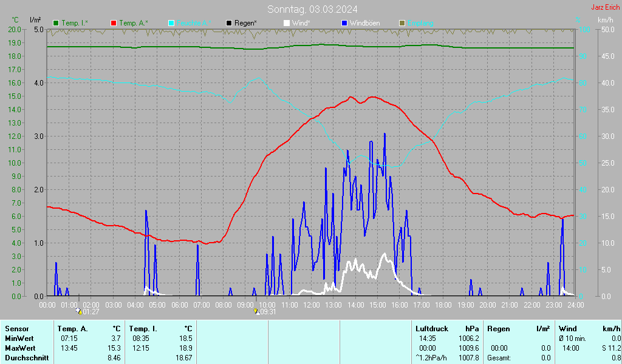Click the 14:00 wind maximum time
The width and height of the screenshot is (622, 364).
pos(571,348)
